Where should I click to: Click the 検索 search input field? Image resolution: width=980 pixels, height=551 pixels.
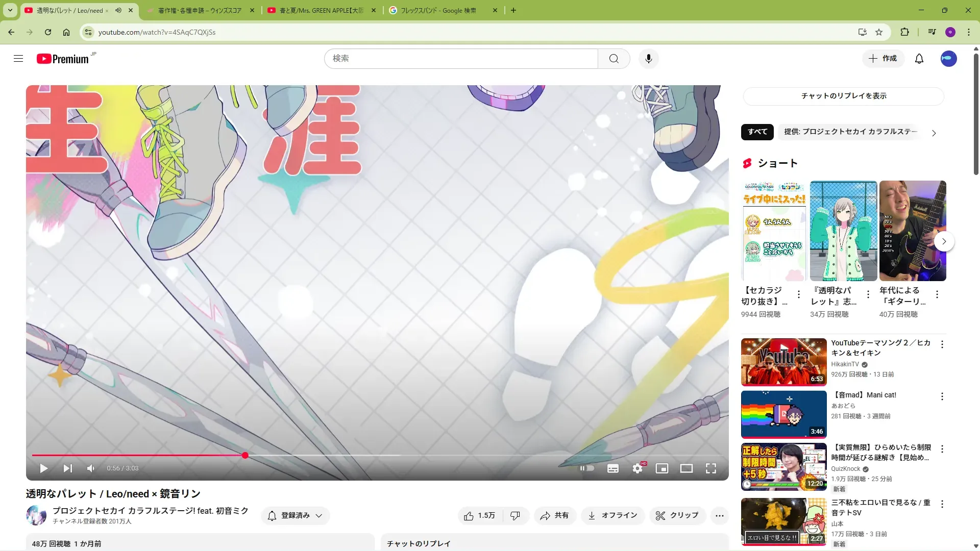[x=461, y=59]
